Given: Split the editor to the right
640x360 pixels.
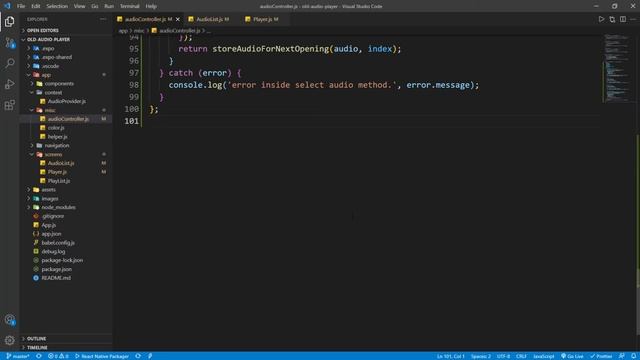Looking at the screenshot, I should 623,19.
